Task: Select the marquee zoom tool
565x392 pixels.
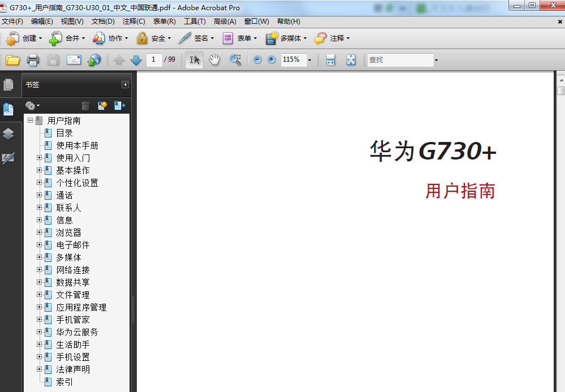Action: click(236, 60)
